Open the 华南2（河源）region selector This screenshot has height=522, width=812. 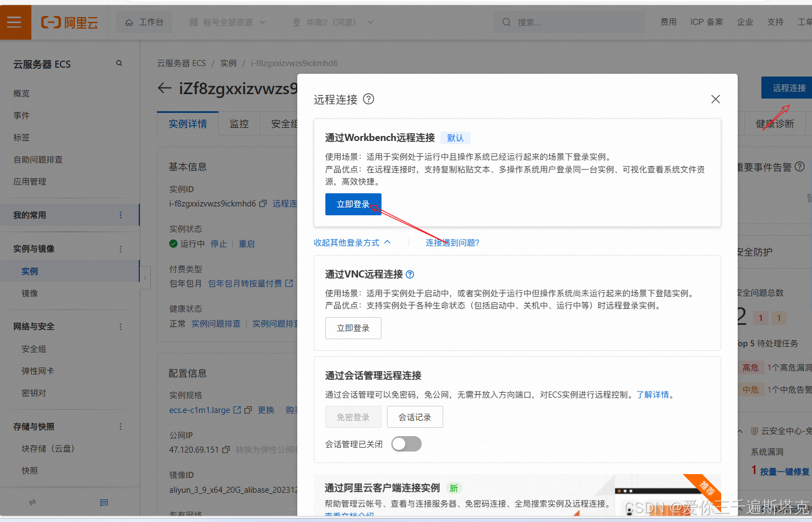[x=331, y=22]
